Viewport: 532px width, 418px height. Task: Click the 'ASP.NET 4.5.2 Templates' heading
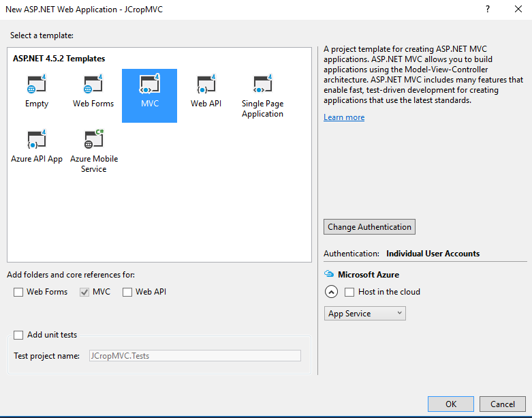click(x=59, y=59)
